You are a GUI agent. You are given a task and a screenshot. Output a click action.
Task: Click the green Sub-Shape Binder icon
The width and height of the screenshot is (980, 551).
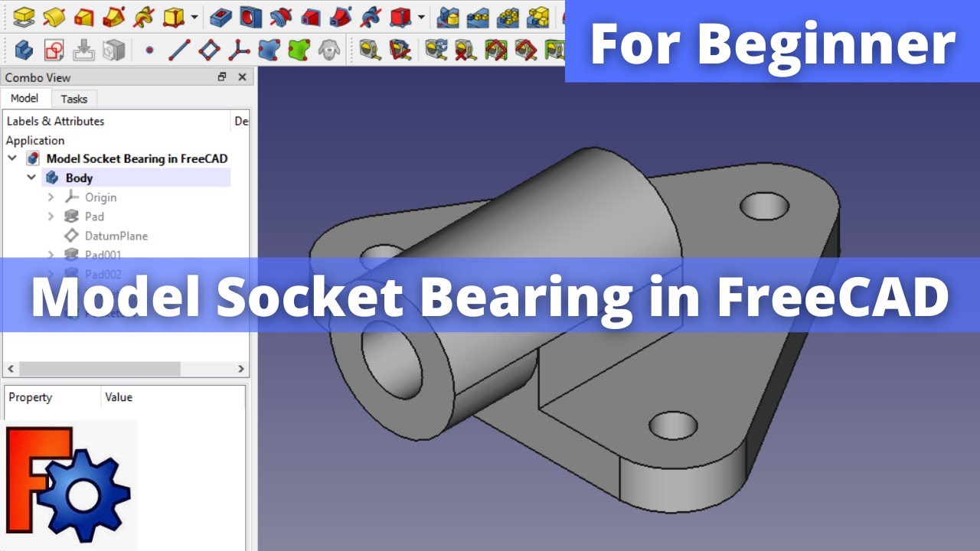click(x=299, y=51)
